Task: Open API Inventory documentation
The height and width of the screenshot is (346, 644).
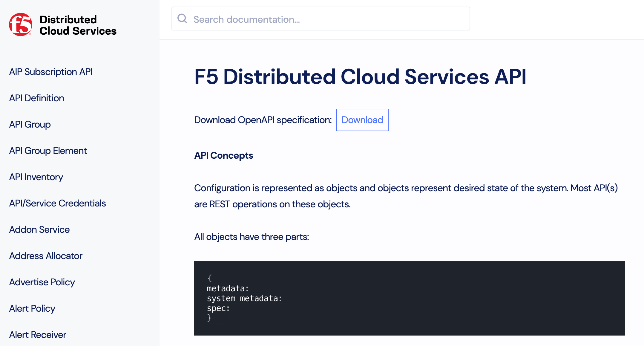Action: (36, 177)
